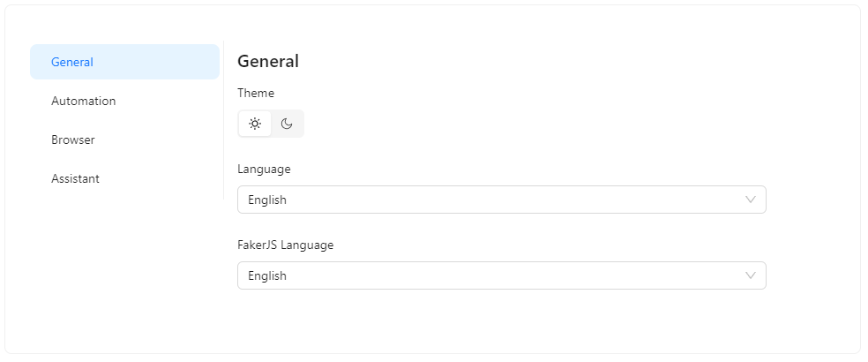Toggle the theme segmented switch

point(271,124)
